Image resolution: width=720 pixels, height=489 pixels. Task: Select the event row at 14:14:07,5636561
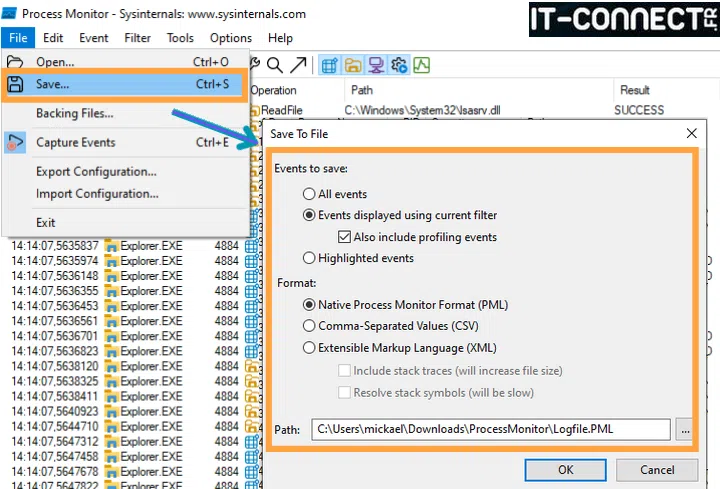point(131,321)
